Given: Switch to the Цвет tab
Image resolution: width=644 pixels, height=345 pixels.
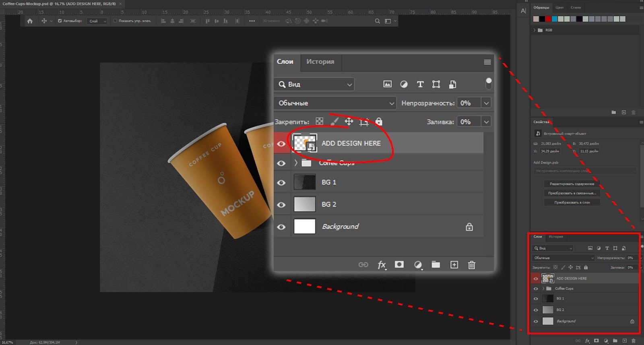Looking at the screenshot, I should [559, 7].
